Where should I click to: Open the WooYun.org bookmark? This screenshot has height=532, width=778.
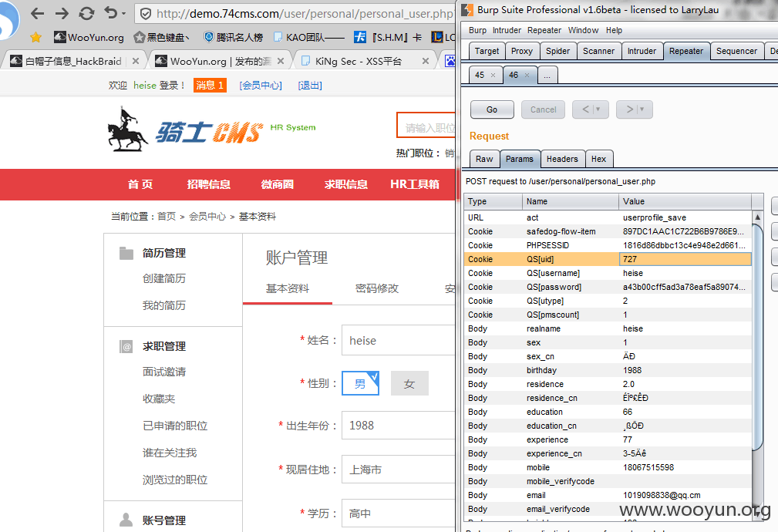(89, 37)
